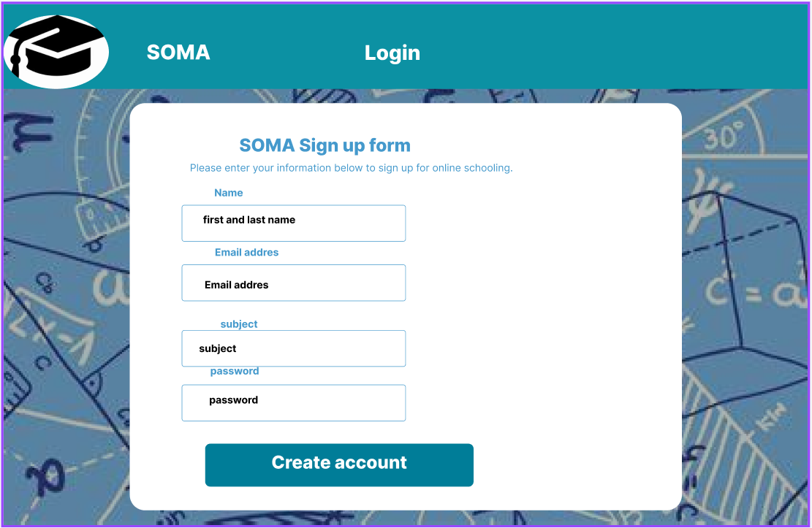The height and width of the screenshot is (528, 812).
Task: Click the ruler doodle in the background
Action: [106, 212]
